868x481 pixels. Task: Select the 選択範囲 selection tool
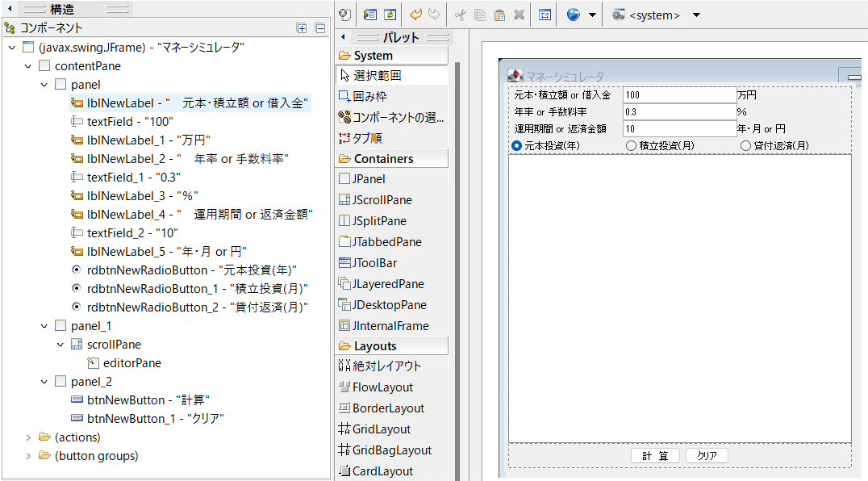point(391,75)
